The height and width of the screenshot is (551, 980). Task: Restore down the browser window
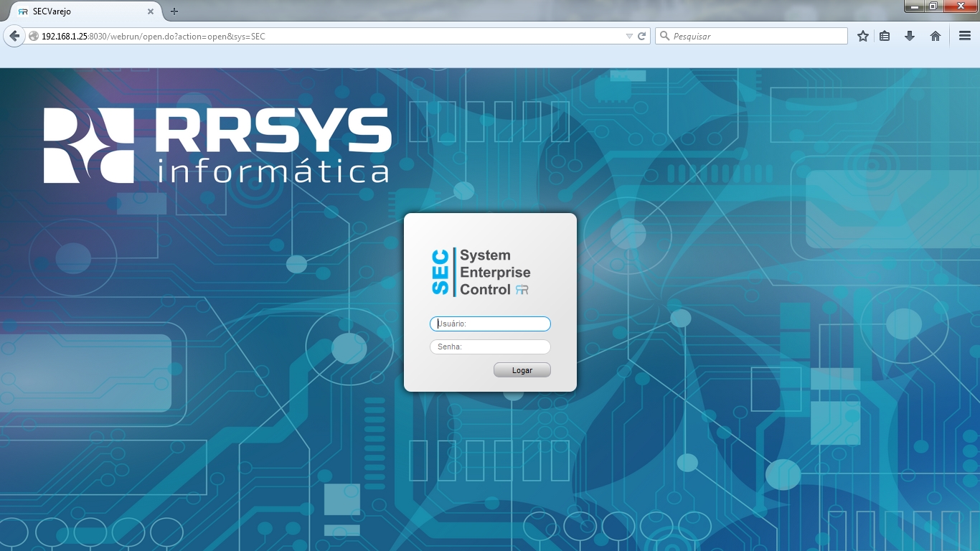[x=933, y=6]
